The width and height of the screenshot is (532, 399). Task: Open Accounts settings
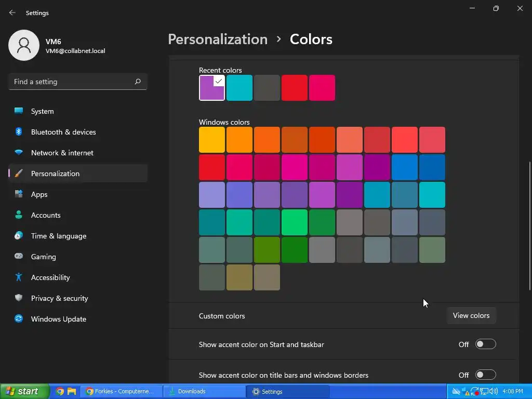[78, 215]
